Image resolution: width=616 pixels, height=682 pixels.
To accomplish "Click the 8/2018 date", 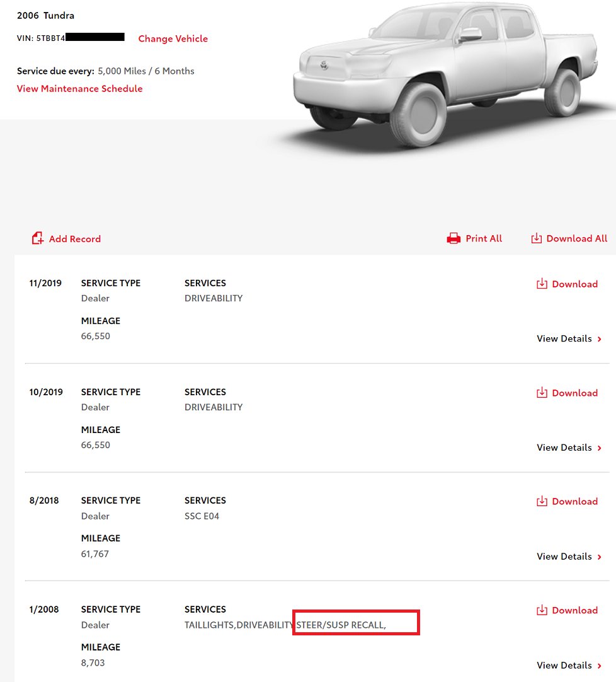I will (44, 500).
